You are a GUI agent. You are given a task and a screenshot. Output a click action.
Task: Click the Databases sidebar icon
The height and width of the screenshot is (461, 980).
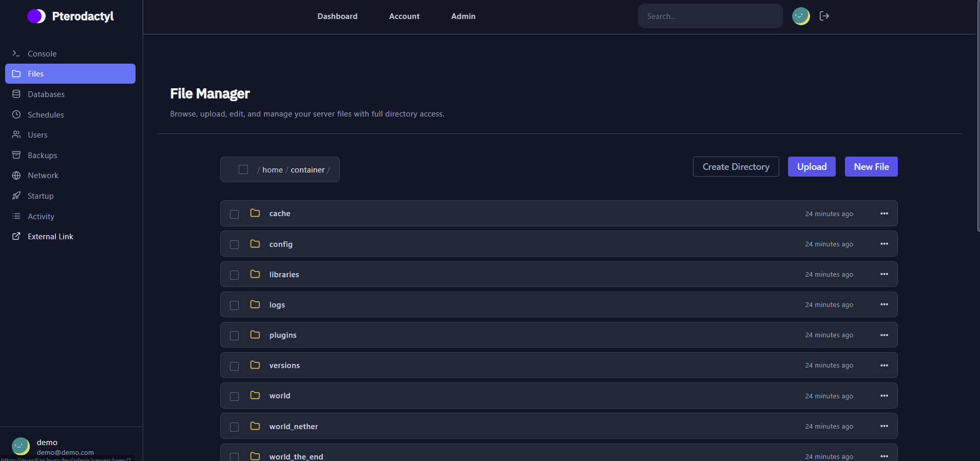click(16, 94)
